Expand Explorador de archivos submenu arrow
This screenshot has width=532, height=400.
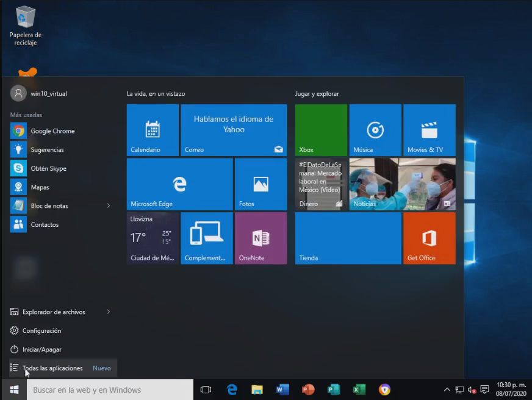109,312
